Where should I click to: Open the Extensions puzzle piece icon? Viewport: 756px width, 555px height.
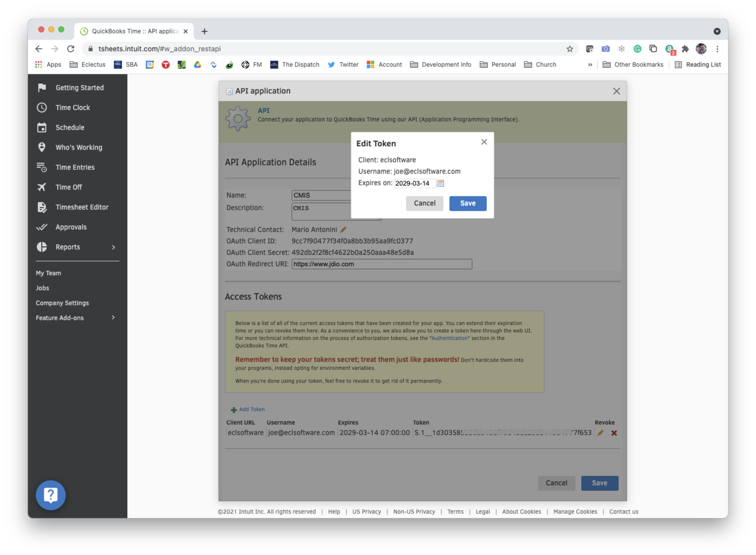685,49
